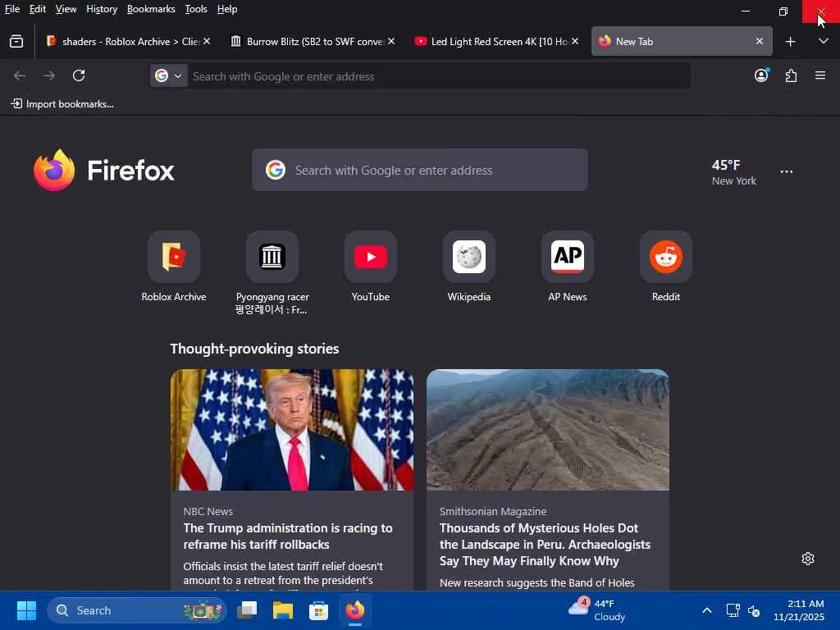Open the search engine selector dropdown
Image resolution: width=840 pixels, height=630 pixels.
pyautogui.click(x=168, y=76)
